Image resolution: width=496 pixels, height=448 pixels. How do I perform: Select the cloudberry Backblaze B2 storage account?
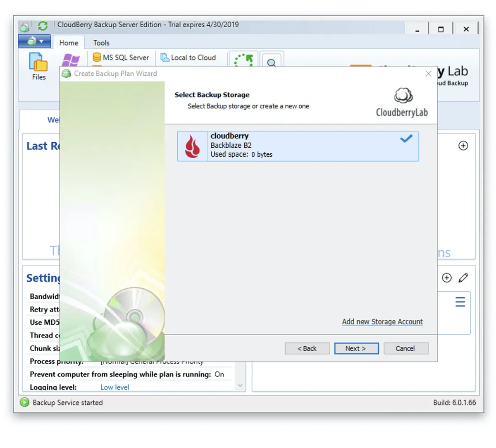coord(298,146)
